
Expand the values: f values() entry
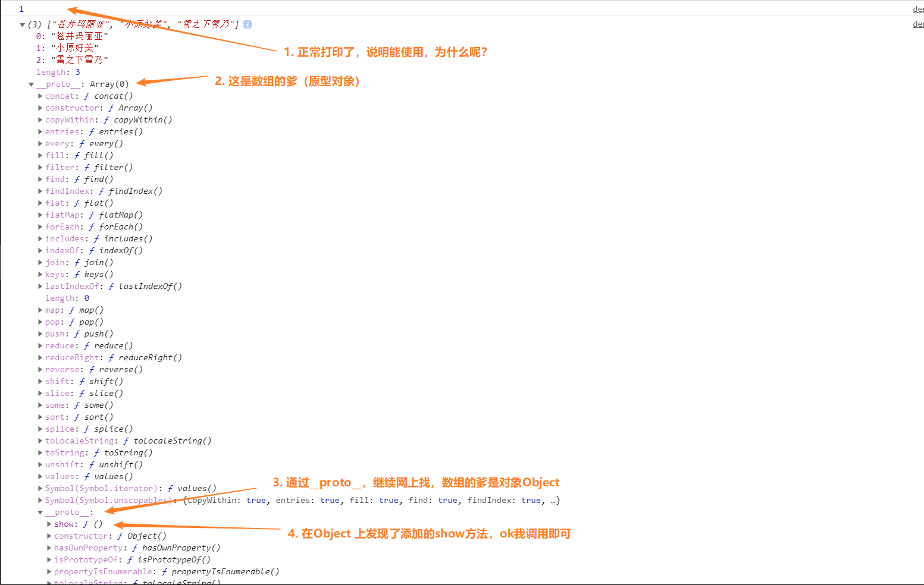[40, 476]
